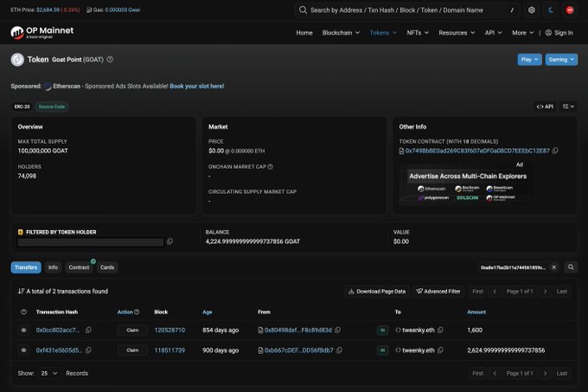Click the API button
Viewport: 588px width, 392px height.
545,106
